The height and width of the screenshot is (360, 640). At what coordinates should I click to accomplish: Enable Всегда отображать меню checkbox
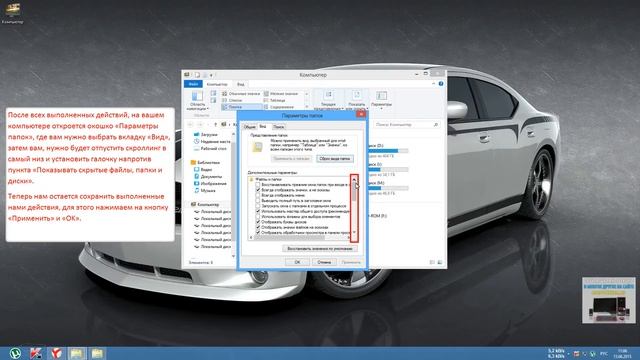tap(258, 196)
